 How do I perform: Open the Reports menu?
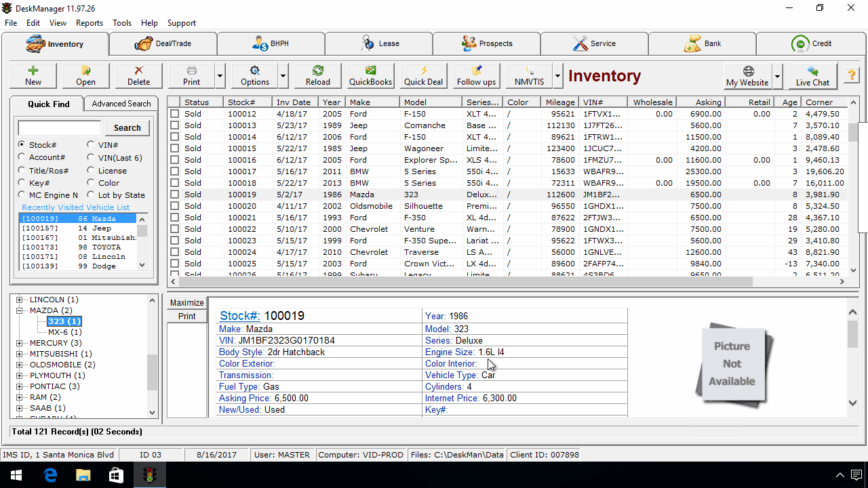(x=90, y=23)
